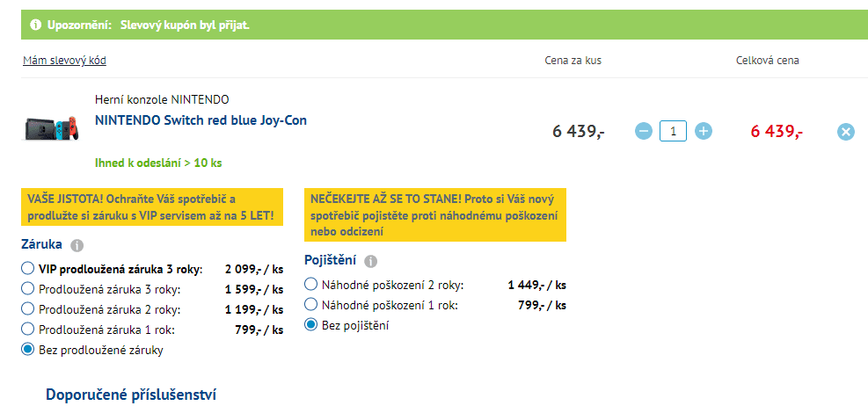The image size is (868, 413).
Task: Remove the Nintendo Switch from the cart
Action: [x=845, y=132]
